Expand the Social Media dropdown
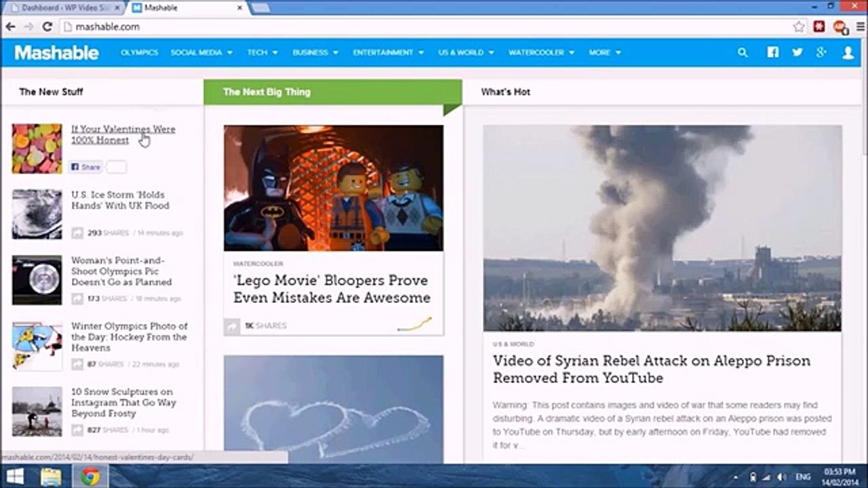Viewport: 868px width, 488px height. tap(201, 52)
